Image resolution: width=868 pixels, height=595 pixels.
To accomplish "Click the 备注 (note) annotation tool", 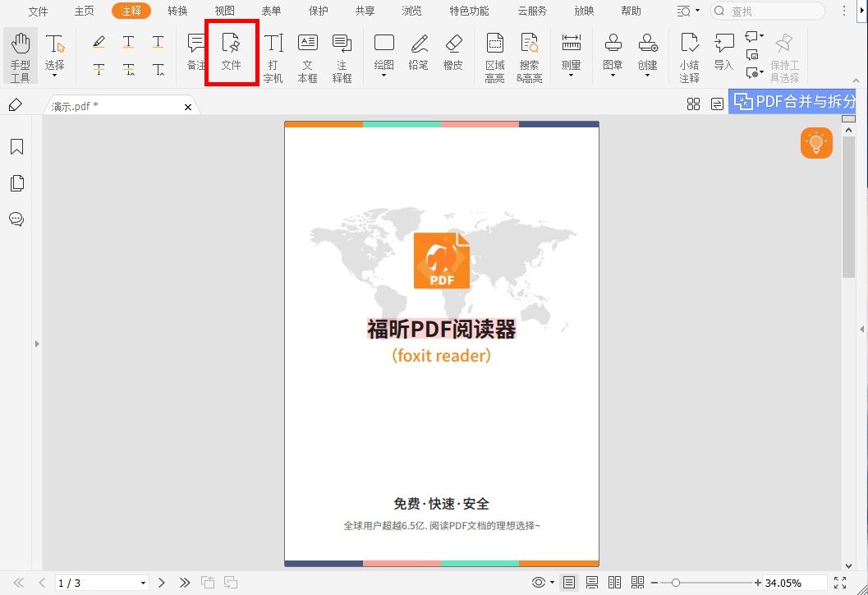I will tap(195, 54).
